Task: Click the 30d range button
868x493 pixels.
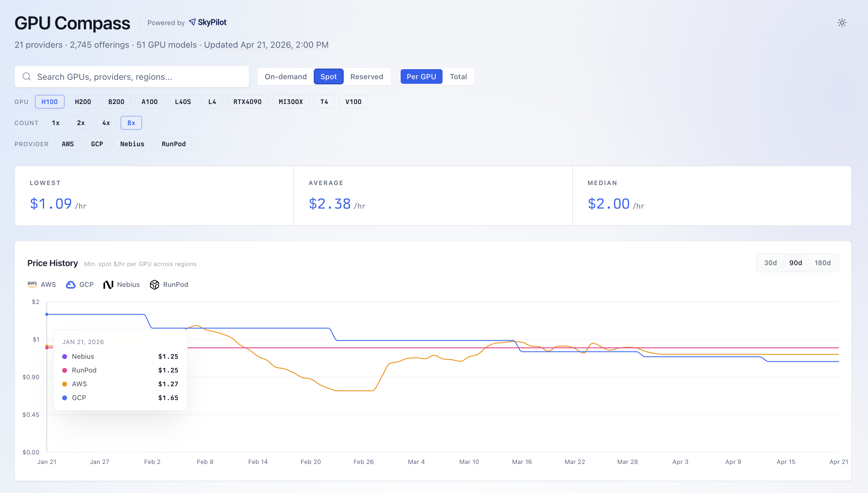Action: click(x=770, y=262)
